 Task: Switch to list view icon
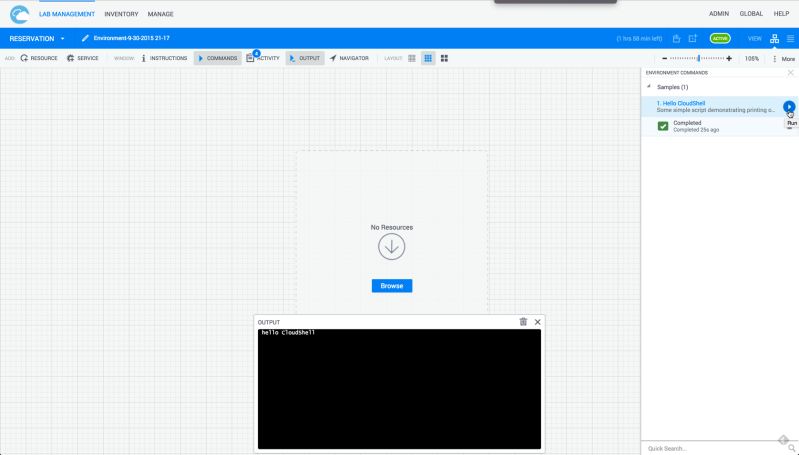pyautogui.click(x=790, y=39)
